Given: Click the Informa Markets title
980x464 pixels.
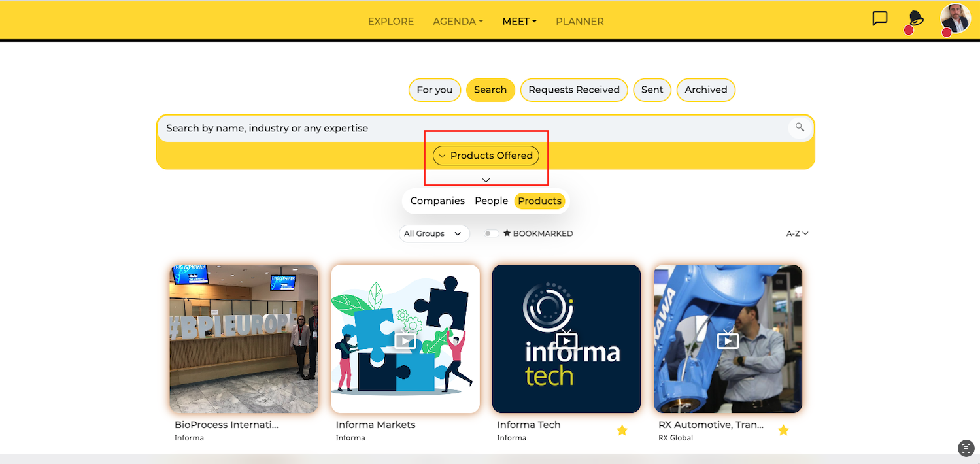Looking at the screenshot, I should tap(375, 425).
